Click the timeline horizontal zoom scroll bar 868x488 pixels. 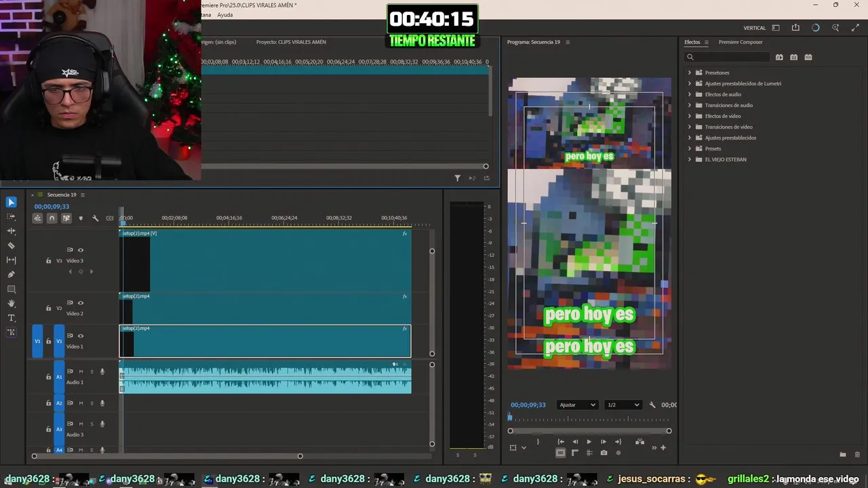[167, 455]
